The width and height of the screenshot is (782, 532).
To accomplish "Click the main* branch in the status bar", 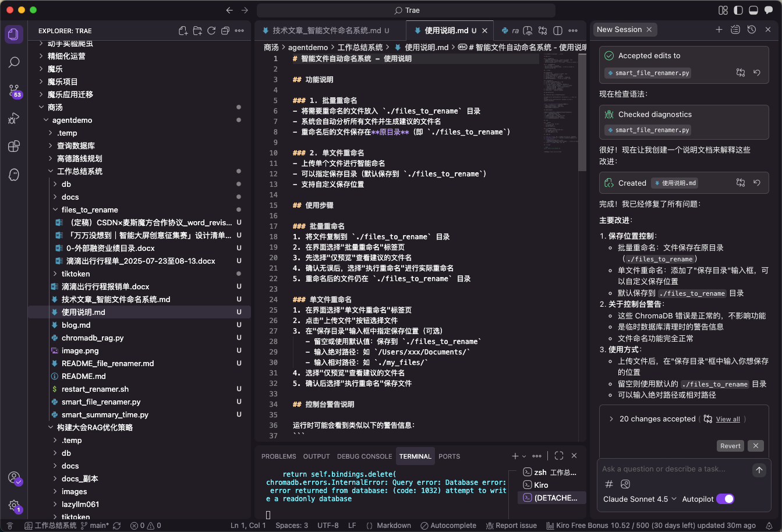I will point(94,526).
